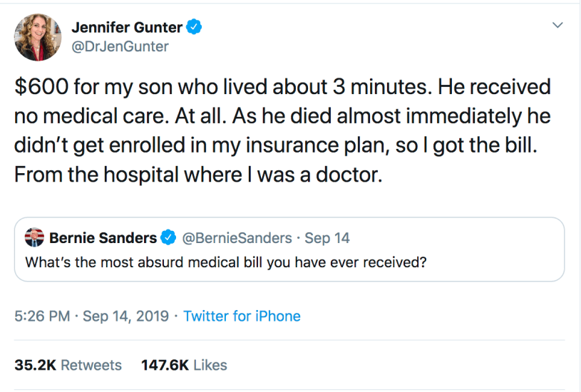Screen dimensions: 581x392
Task: Visit the @BernieSanders handle
Action: point(237,237)
